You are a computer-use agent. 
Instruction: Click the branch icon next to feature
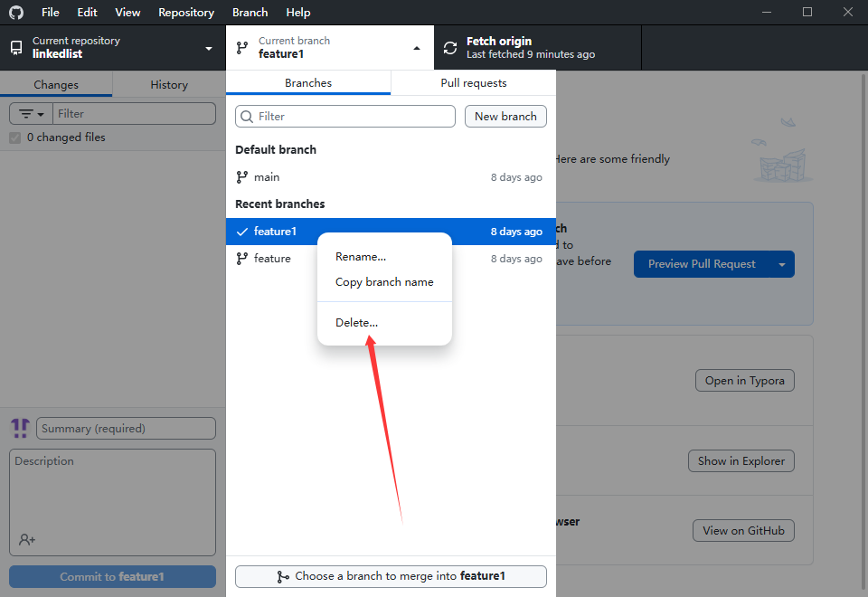241,259
